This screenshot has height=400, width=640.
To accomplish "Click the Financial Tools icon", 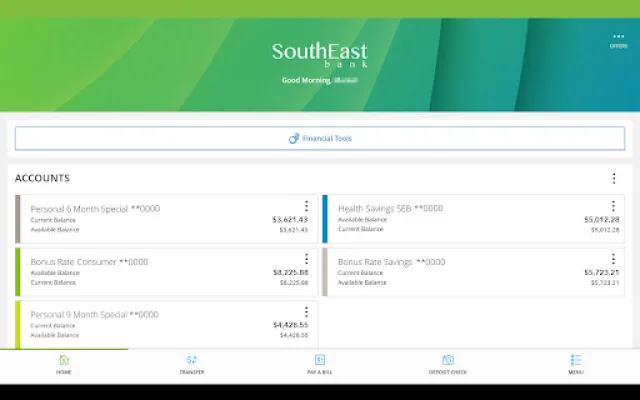I will [x=294, y=139].
